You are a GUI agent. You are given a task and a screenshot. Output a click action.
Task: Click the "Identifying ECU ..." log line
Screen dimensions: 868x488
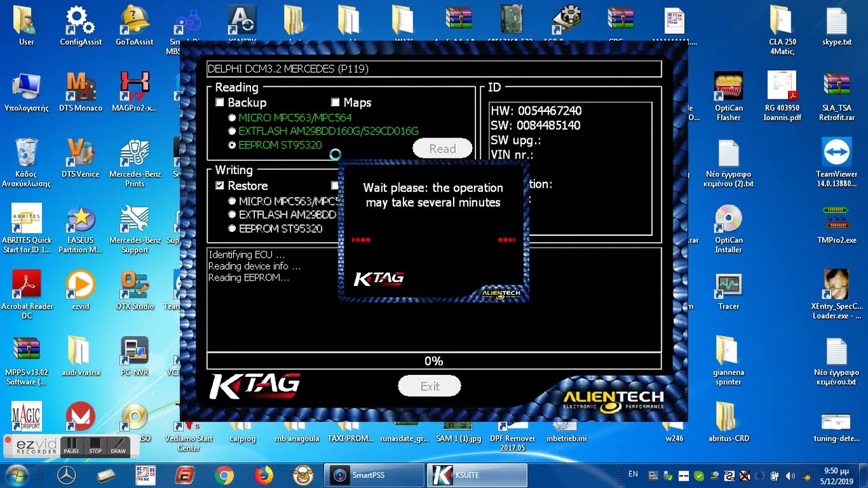pyautogui.click(x=247, y=255)
